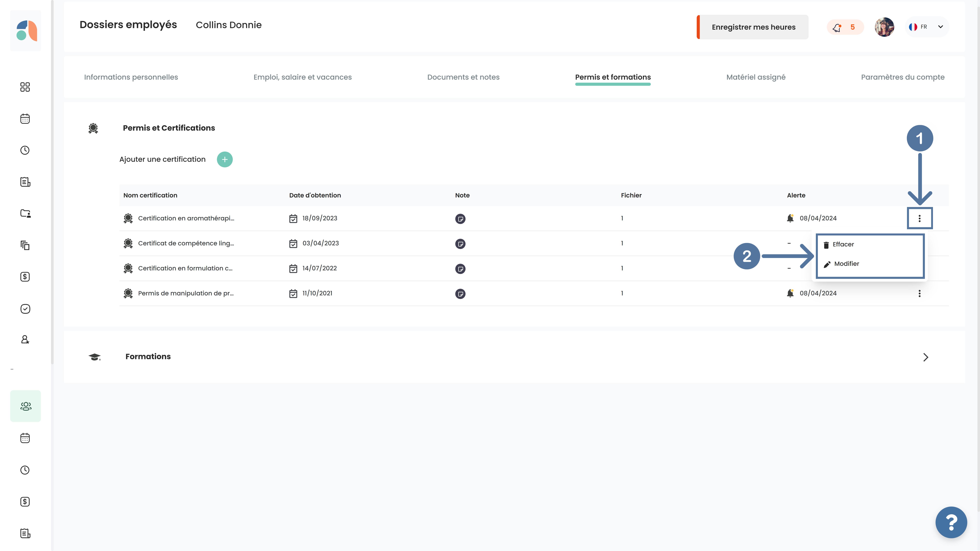Switch to Paramètres du compte tab
The image size is (980, 551).
[902, 77]
